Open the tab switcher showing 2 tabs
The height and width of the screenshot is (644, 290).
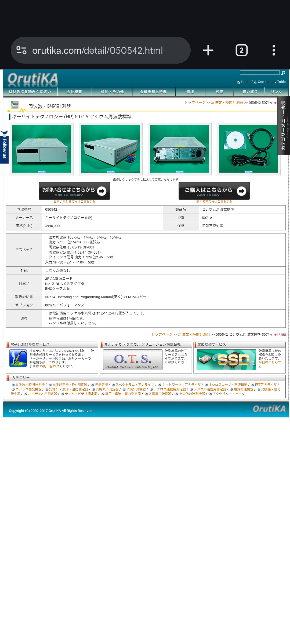click(x=241, y=50)
